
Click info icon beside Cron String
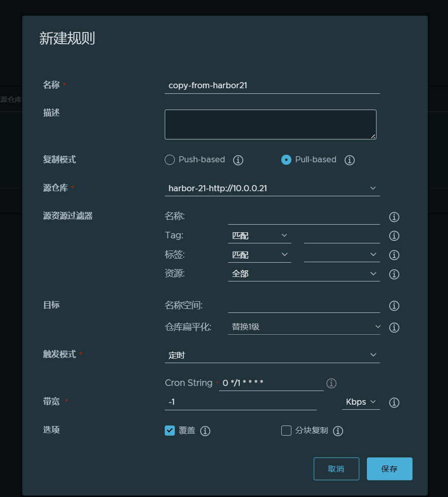click(x=331, y=383)
